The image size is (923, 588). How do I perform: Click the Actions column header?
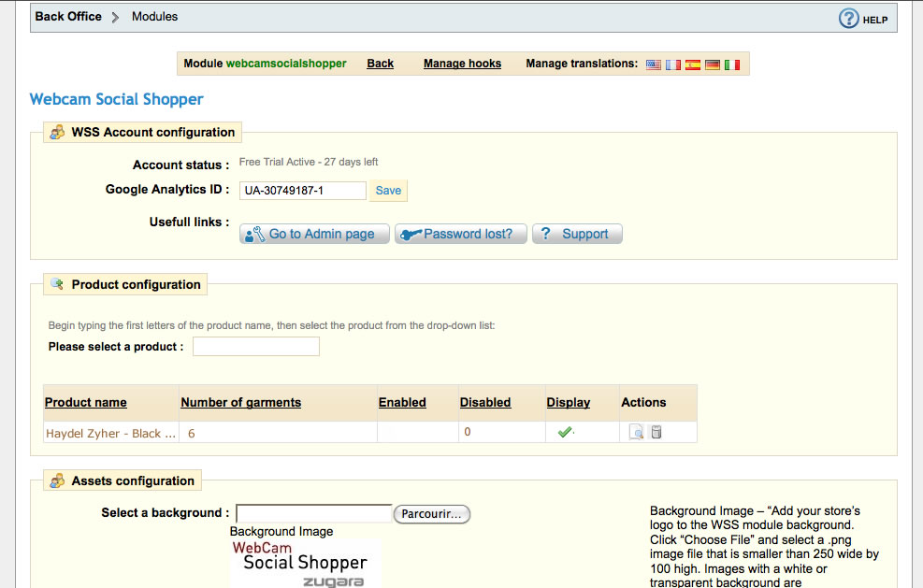pos(643,403)
